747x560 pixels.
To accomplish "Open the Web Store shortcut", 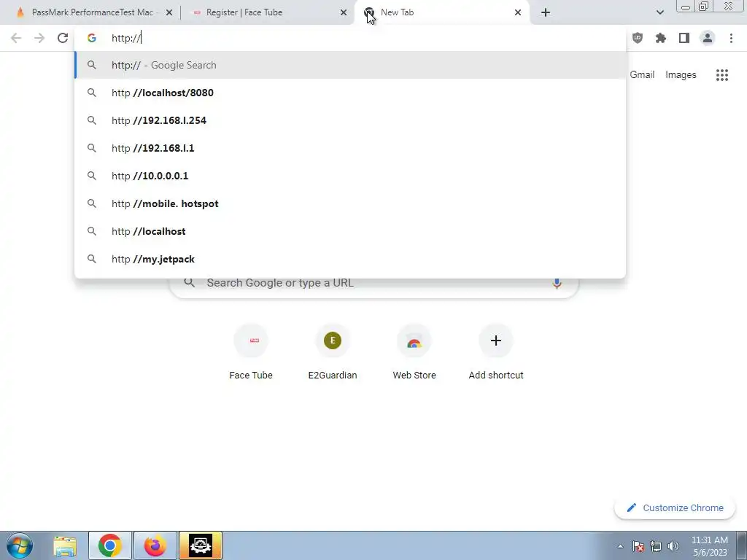I will pos(414,352).
